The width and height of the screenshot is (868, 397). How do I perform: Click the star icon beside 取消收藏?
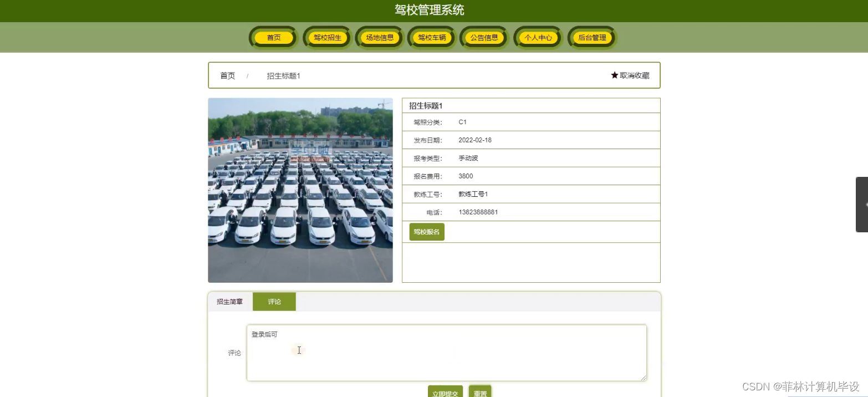[x=614, y=75]
